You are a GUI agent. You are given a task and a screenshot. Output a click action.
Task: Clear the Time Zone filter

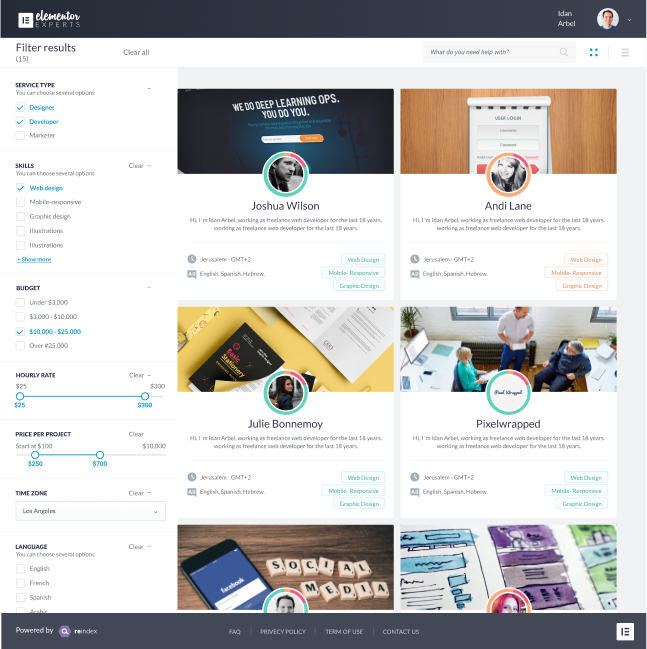pyautogui.click(x=136, y=493)
